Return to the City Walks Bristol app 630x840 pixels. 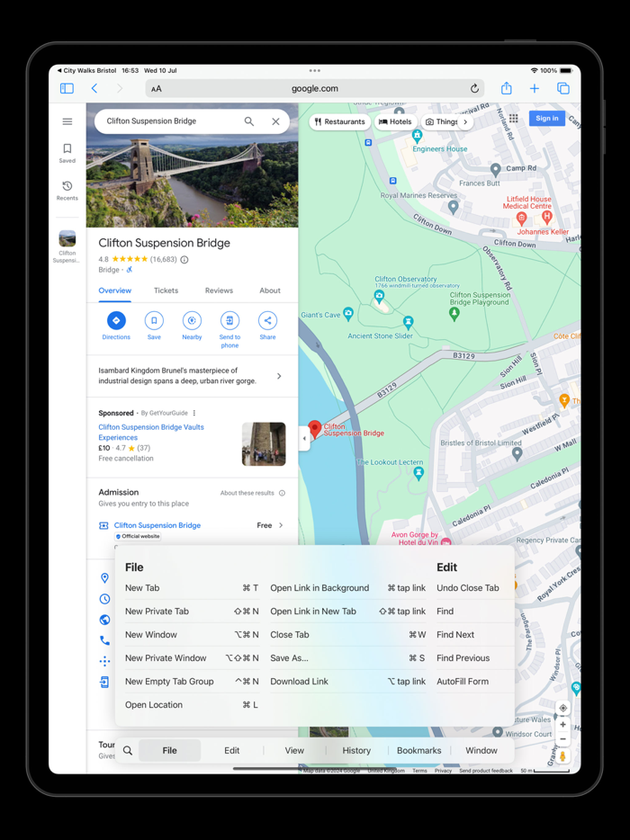tap(87, 70)
